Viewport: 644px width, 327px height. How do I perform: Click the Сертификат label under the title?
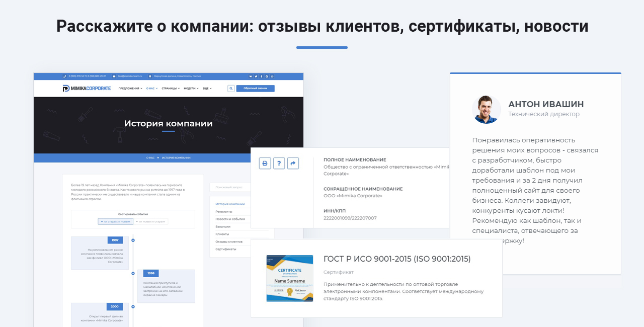[x=339, y=272]
